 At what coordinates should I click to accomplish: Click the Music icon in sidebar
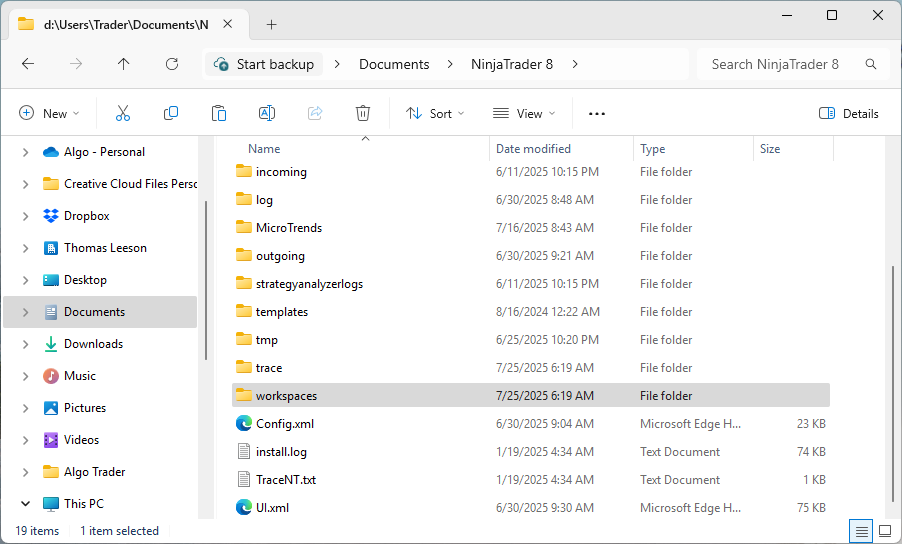click(x=51, y=376)
